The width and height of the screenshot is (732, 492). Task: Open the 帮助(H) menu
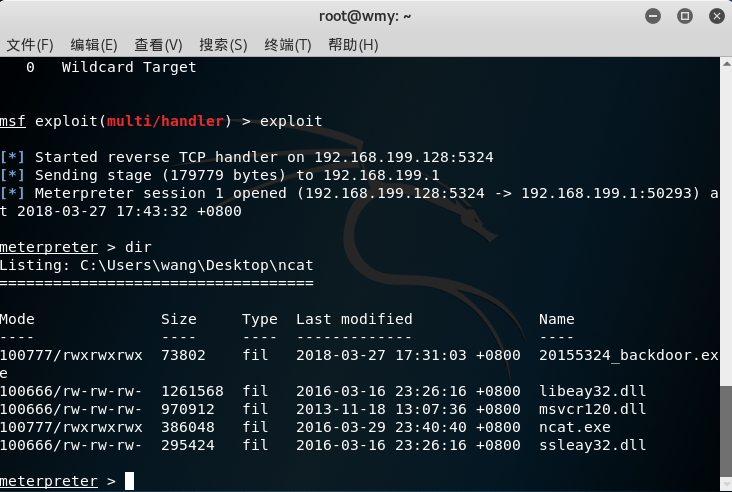(x=353, y=45)
